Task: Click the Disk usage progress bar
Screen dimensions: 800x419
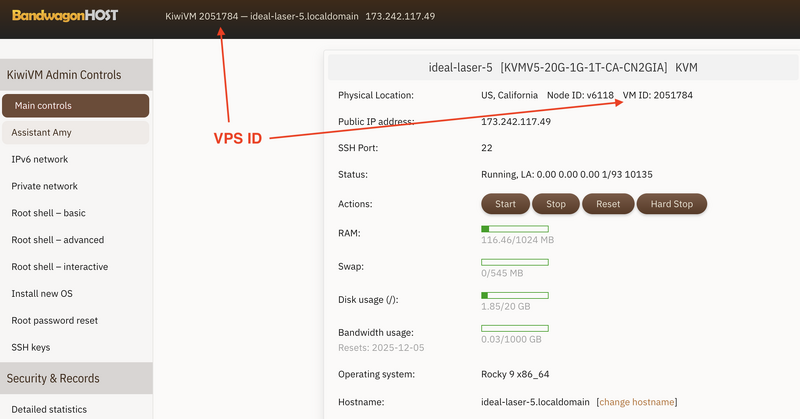Action: [515, 295]
